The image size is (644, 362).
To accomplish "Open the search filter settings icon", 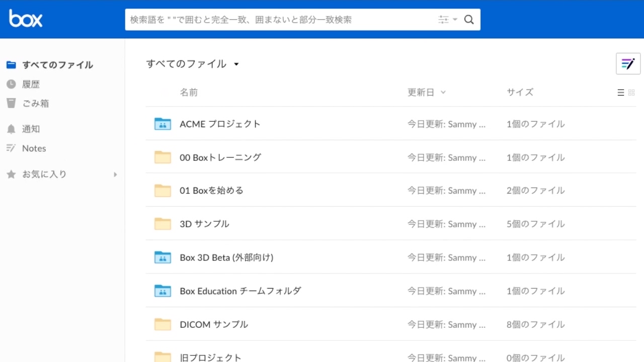I will click(x=443, y=19).
